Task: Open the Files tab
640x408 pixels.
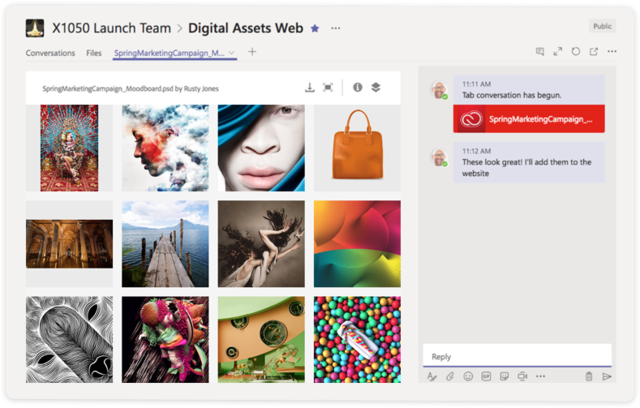Action: (x=93, y=53)
